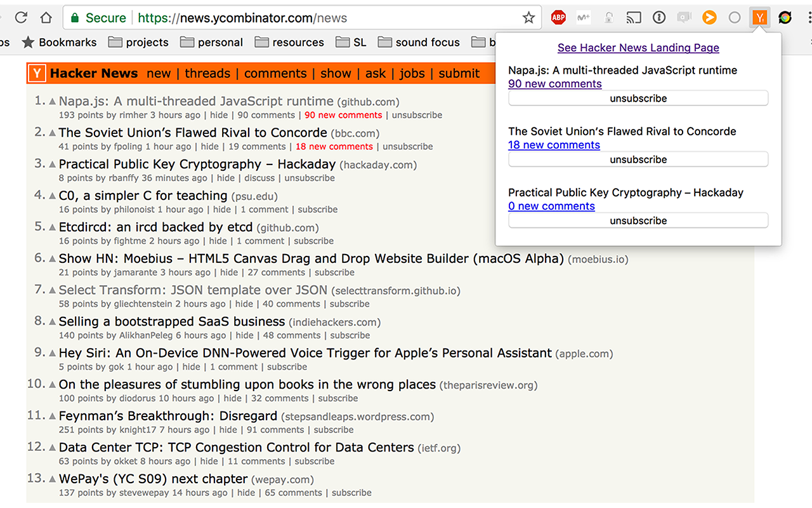Click the '(ietf.org)' domain link
The height and width of the screenshot is (508, 812).
[x=439, y=448]
